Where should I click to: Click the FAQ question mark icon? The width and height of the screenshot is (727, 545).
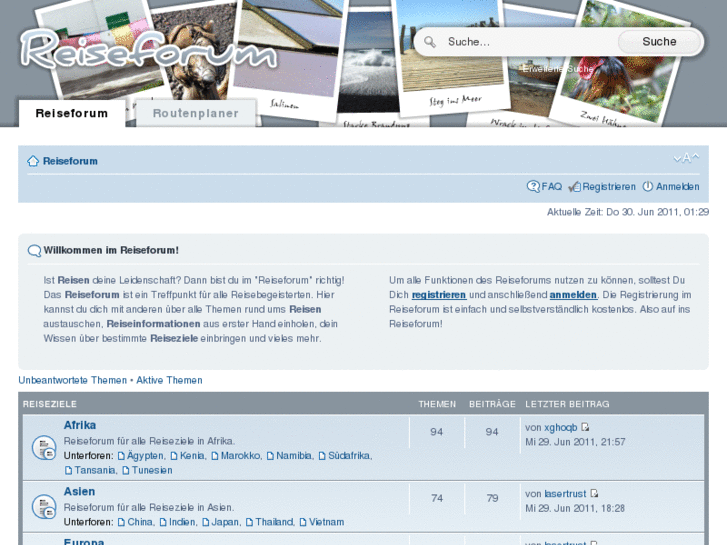pyautogui.click(x=533, y=186)
